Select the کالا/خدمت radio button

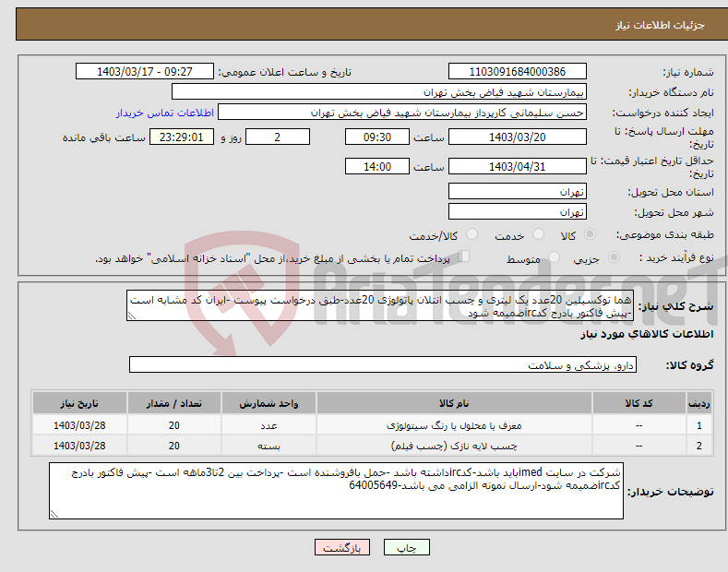471,234
